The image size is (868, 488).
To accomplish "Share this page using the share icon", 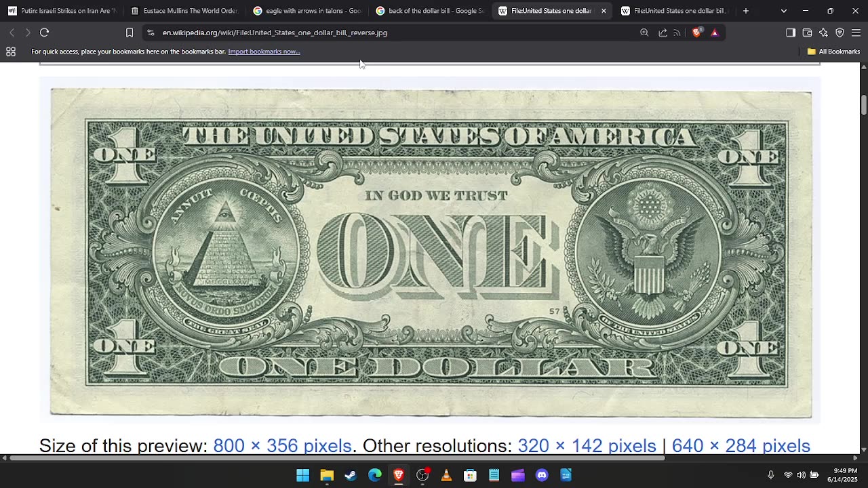I will (x=663, y=33).
